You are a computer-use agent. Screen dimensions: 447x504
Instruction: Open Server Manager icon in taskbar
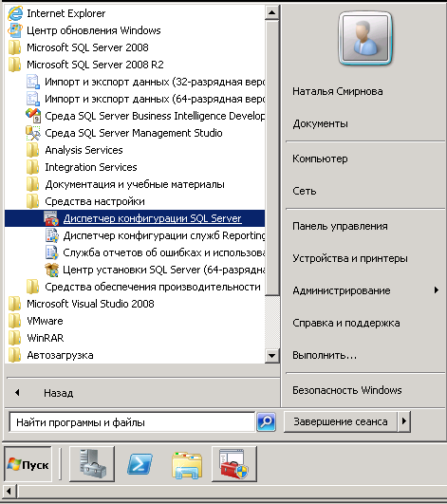[x=92, y=464]
